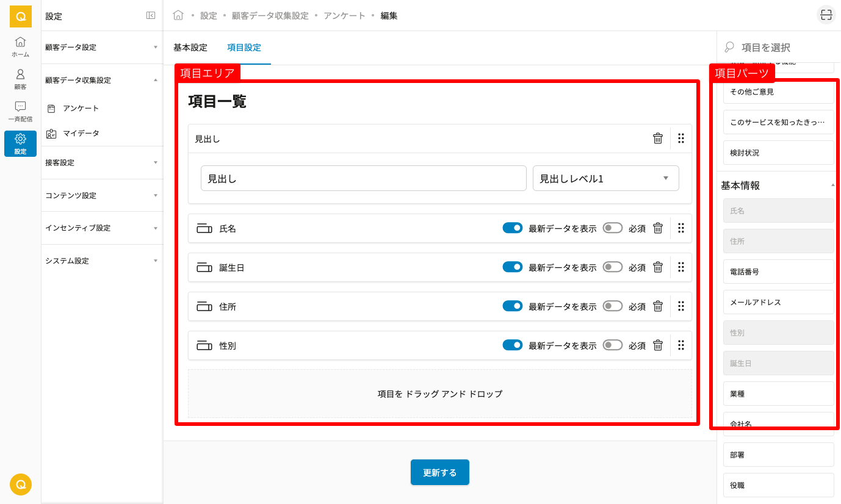Click the trash icon on 誕生日 row
841x504 pixels.
point(658,267)
